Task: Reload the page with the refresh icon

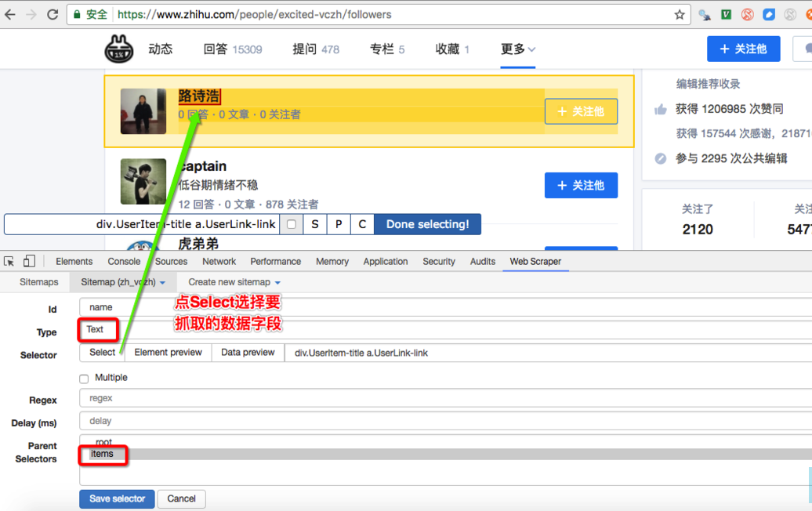Action: click(x=53, y=15)
